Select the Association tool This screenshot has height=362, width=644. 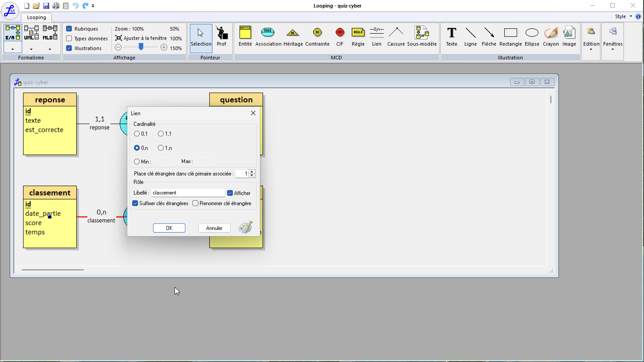click(x=268, y=37)
